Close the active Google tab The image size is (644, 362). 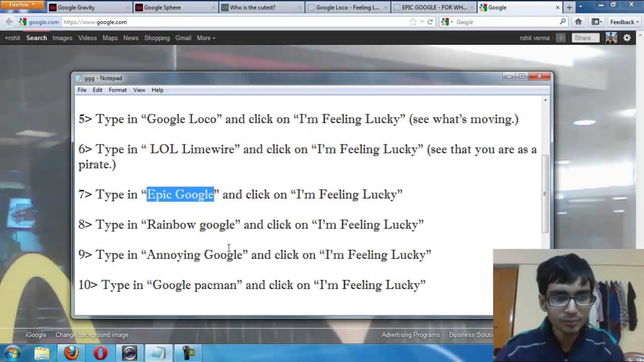(x=557, y=8)
